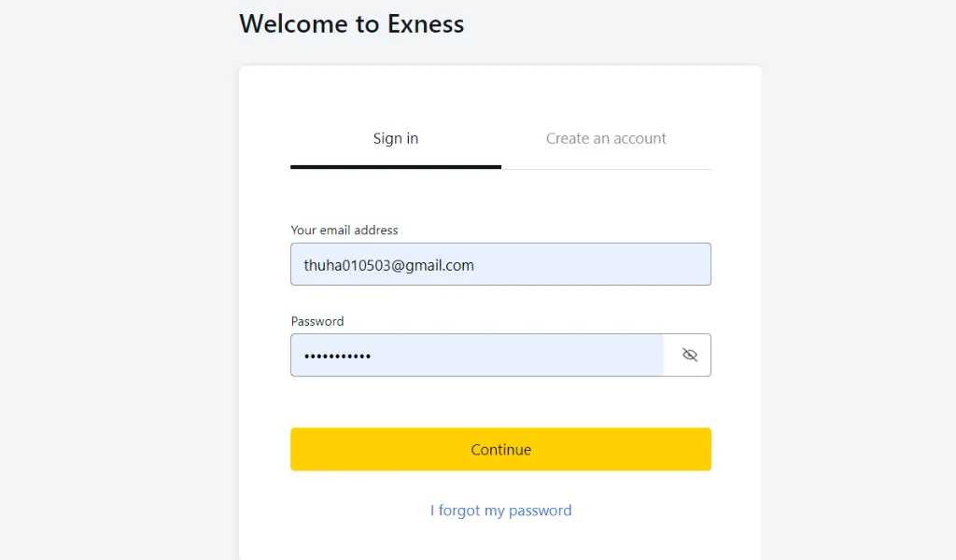
Task: Open the password recovery link
Action: pos(500,510)
